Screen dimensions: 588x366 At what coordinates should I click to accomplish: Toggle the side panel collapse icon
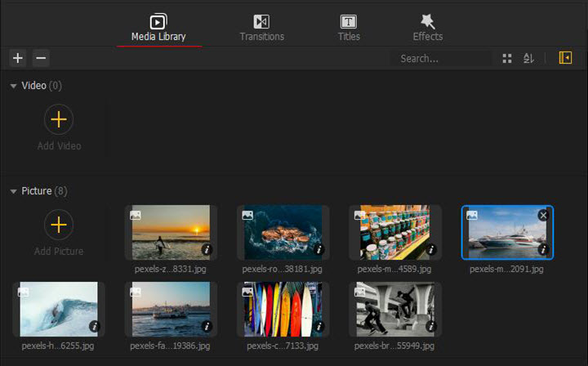tap(565, 58)
